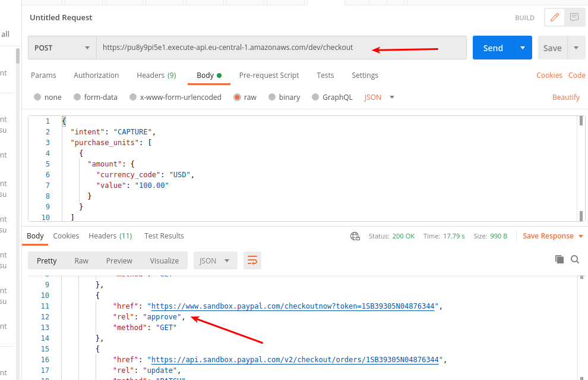Open the request Body tab
This screenshot has height=380, width=588.
tap(209, 76)
